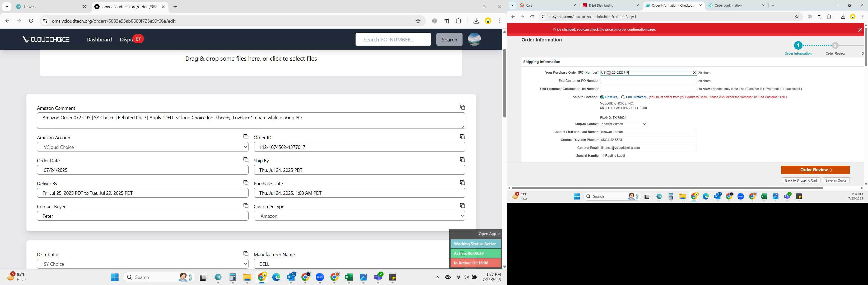This screenshot has height=285, width=868.
Task: Open a new tab in Synnex browser
Action: (x=773, y=5)
